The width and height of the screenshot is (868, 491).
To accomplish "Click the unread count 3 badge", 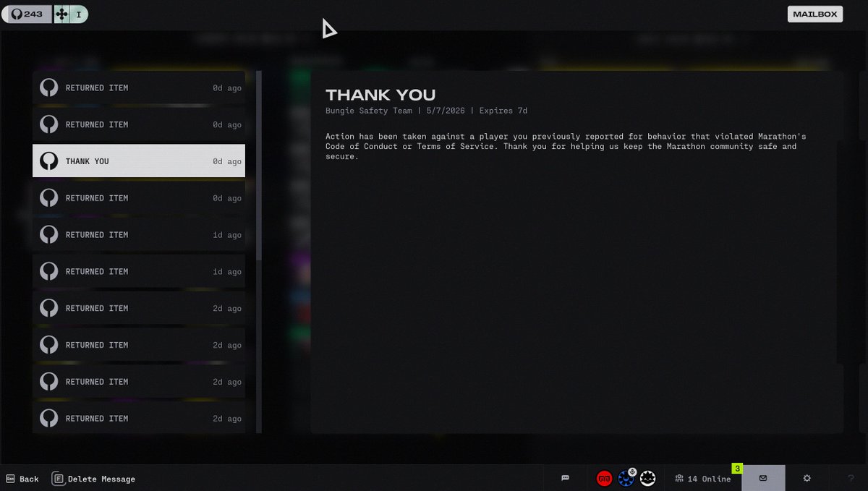I will tap(737, 469).
